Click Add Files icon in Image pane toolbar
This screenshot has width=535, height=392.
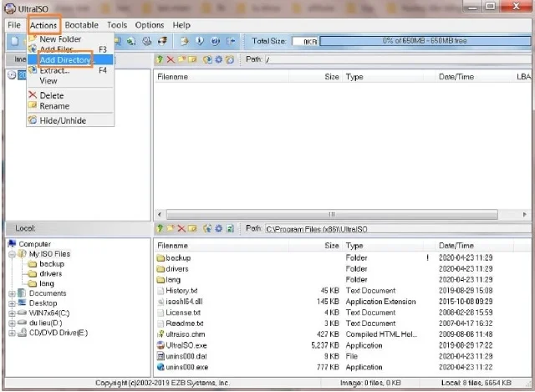pos(207,59)
